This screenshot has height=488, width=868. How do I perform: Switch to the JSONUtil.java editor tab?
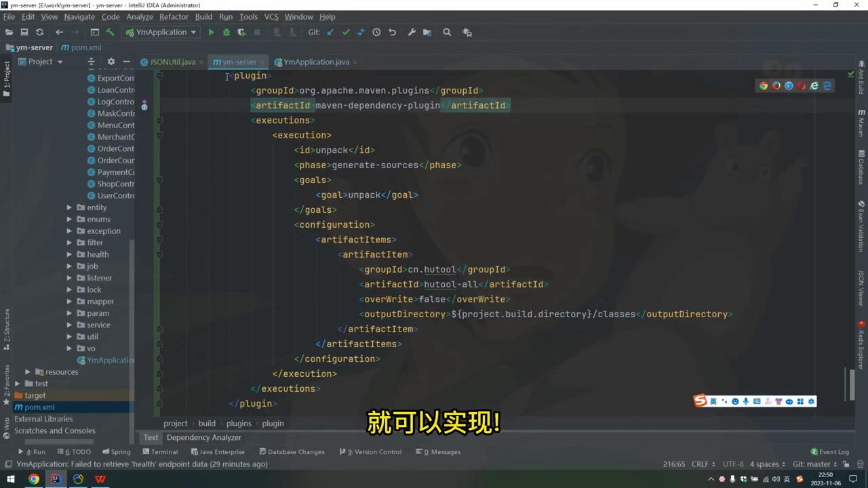click(172, 62)
